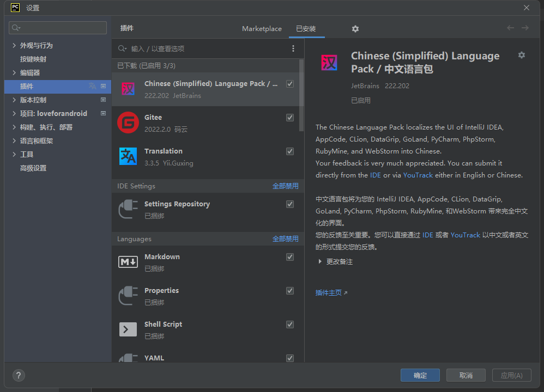Toggle the Translation plugin checkbox

[x=290, y=151]
